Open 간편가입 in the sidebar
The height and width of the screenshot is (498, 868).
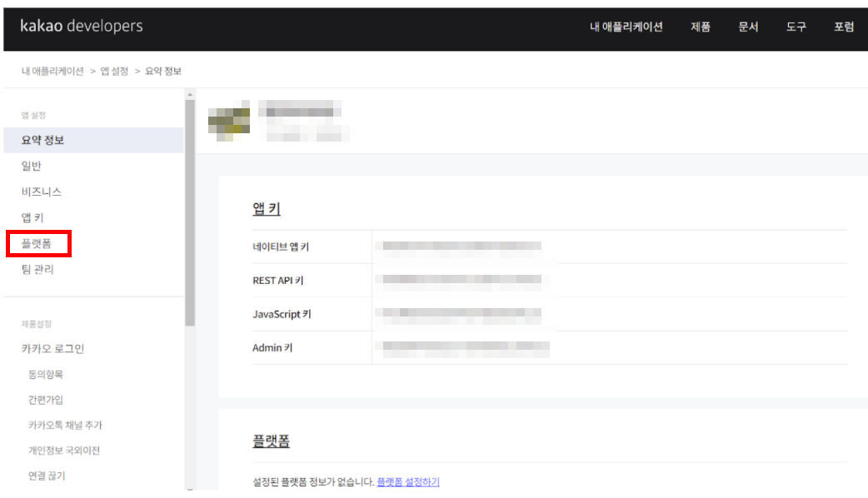point(45,400)
